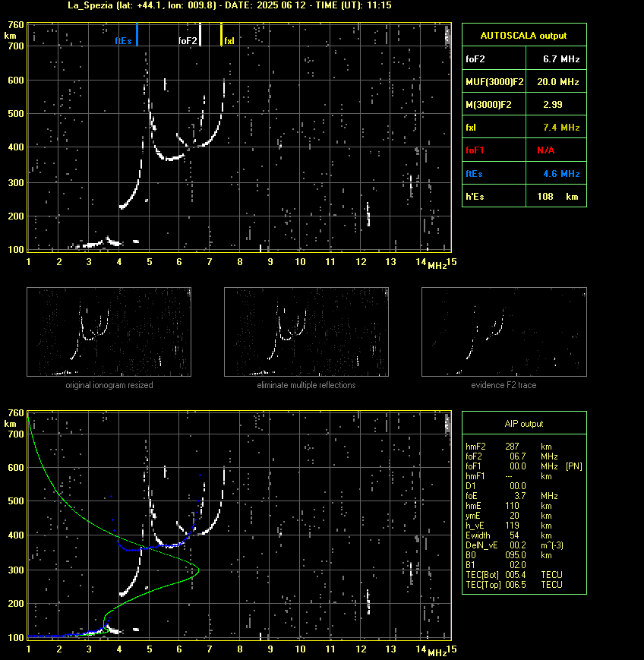Select the h_vE 119 km row
644x660 pixels.
(509, 526)
